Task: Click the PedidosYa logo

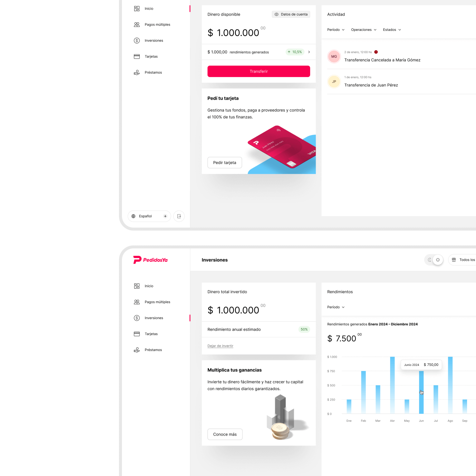Action: coord(151,260)
